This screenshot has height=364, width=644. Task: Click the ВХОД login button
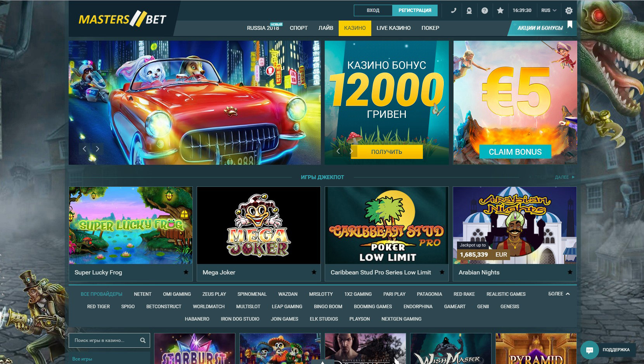tap(373, 10)
